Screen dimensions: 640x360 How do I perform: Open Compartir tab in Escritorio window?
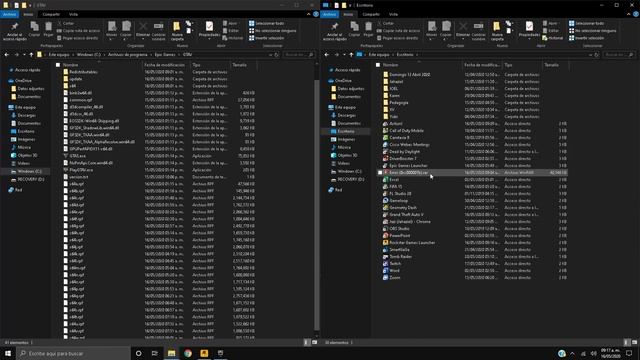point(371,14)
